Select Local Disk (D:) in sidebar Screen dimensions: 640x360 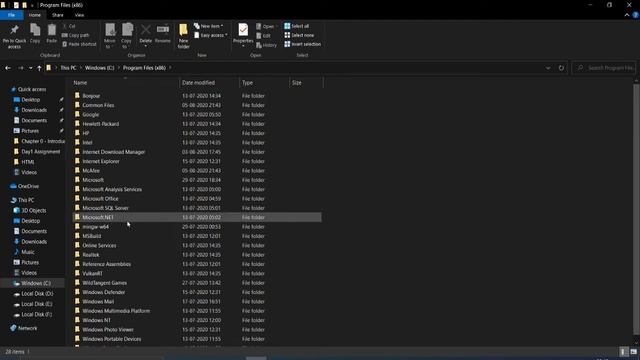pos(37,294)
